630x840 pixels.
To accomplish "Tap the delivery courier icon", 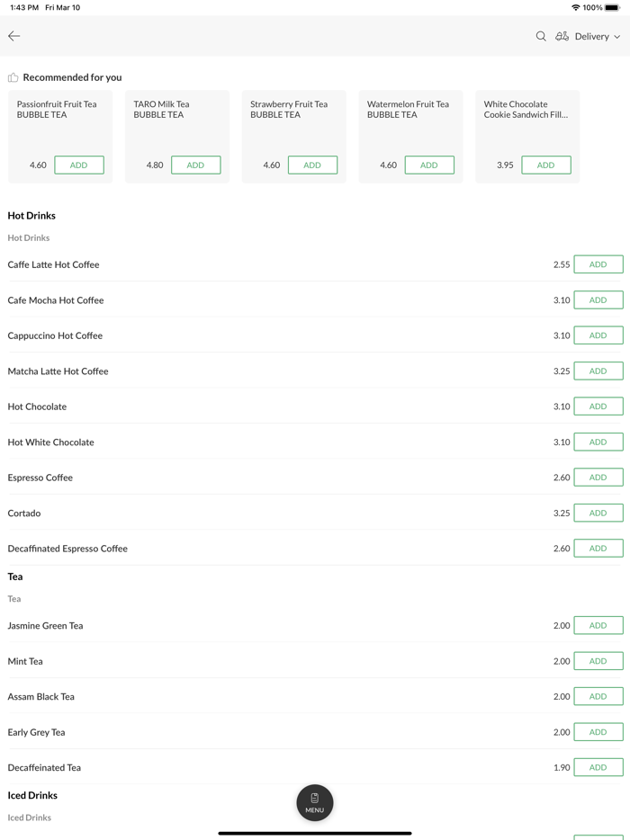I will (562, 36).
